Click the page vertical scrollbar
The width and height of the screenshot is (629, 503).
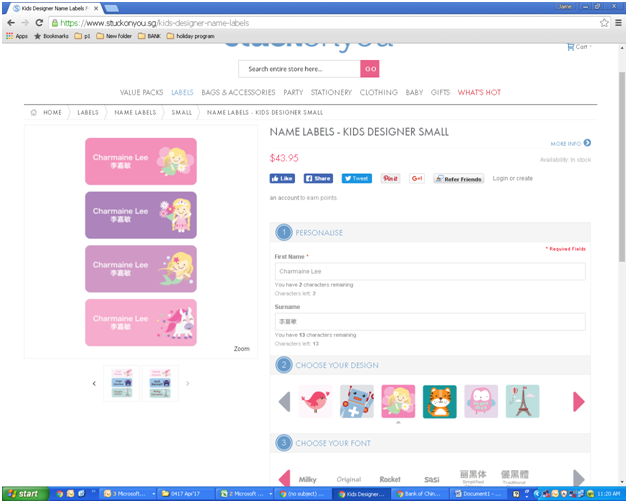pyautogui.click(x=622, y=166)
